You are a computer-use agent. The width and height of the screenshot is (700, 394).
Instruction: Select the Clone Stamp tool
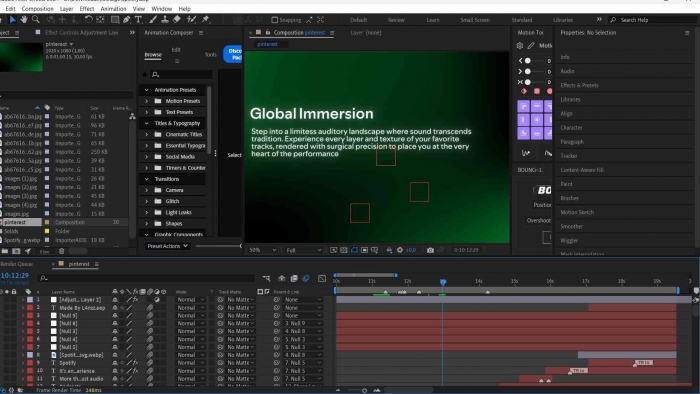pyautogui.click(x=165, y=20)
